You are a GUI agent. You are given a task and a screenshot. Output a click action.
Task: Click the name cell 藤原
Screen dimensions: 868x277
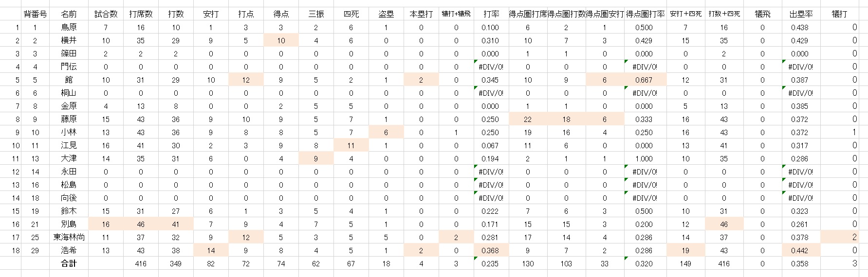69,119
